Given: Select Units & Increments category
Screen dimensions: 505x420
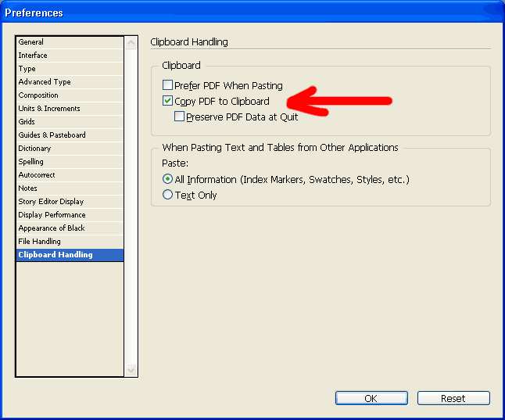Looking at the screenshot, I should [70, 109].
